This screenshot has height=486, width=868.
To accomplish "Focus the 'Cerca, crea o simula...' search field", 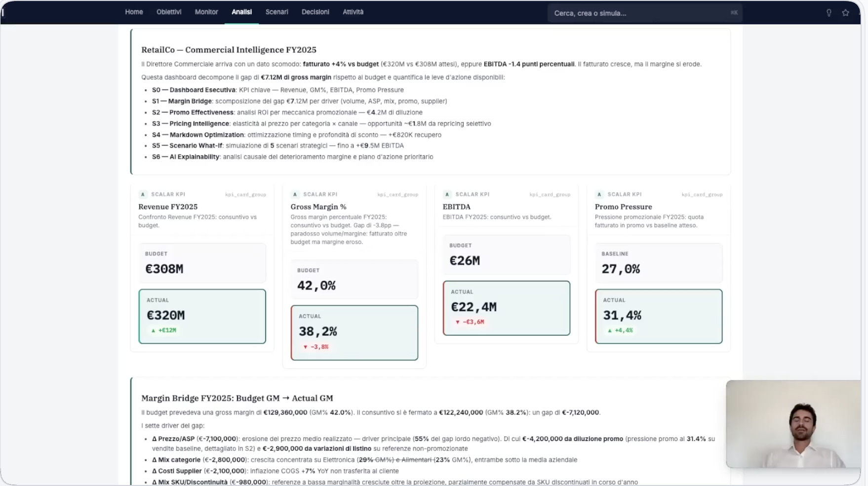I will [x=644, y=13].
